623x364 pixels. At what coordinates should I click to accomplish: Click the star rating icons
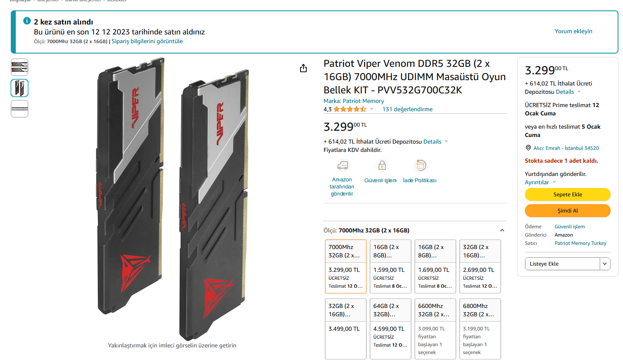pyautogui.click(x=349, y=109)
